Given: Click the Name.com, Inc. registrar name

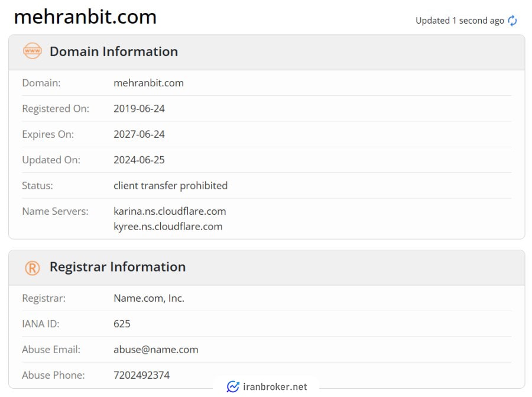Looking at the screenshot, I should [149, 298].
